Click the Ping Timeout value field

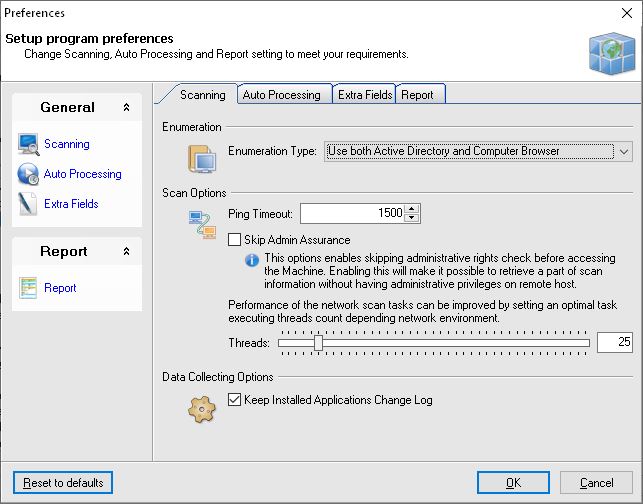tap(352, 213)
